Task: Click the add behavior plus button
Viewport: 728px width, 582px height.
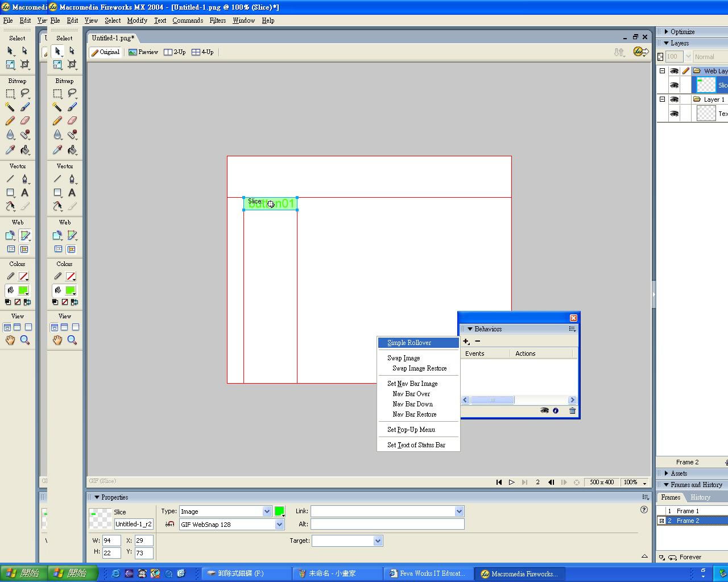Action: click(466, 342)
